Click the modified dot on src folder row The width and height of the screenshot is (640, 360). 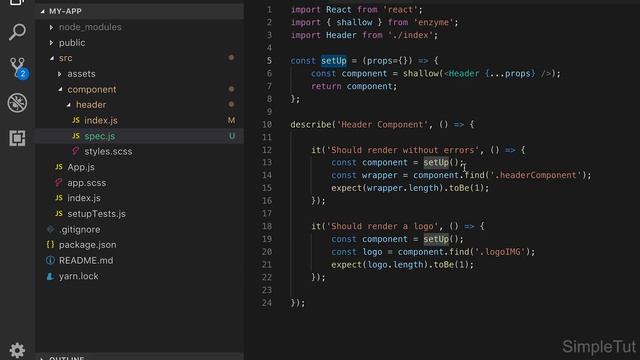231,58
